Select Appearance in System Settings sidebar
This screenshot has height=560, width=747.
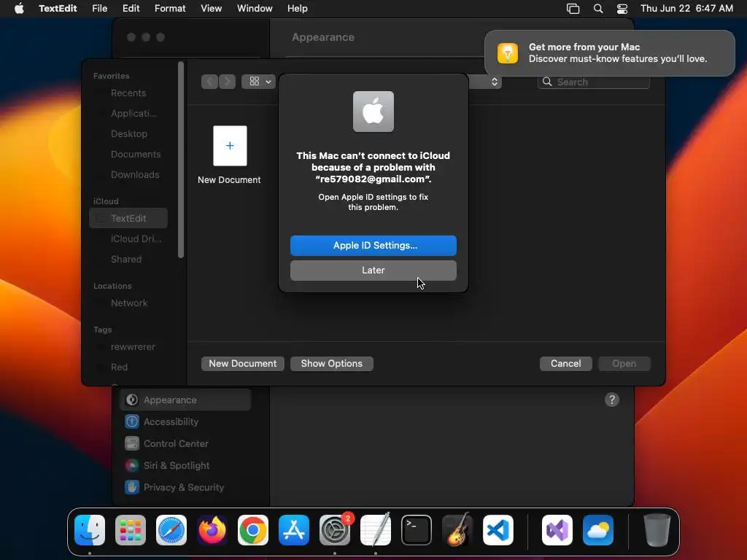[185, 400]
